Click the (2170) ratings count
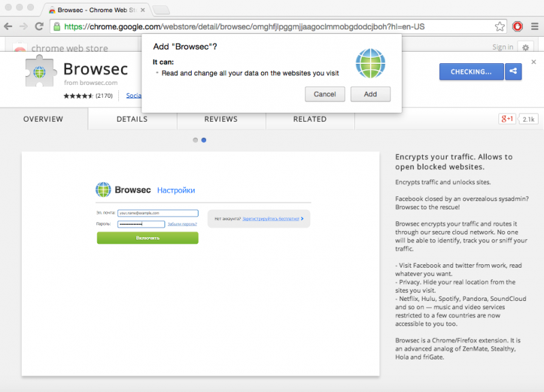544x392 pixels. pyautogui.click(x=104, y=96)
